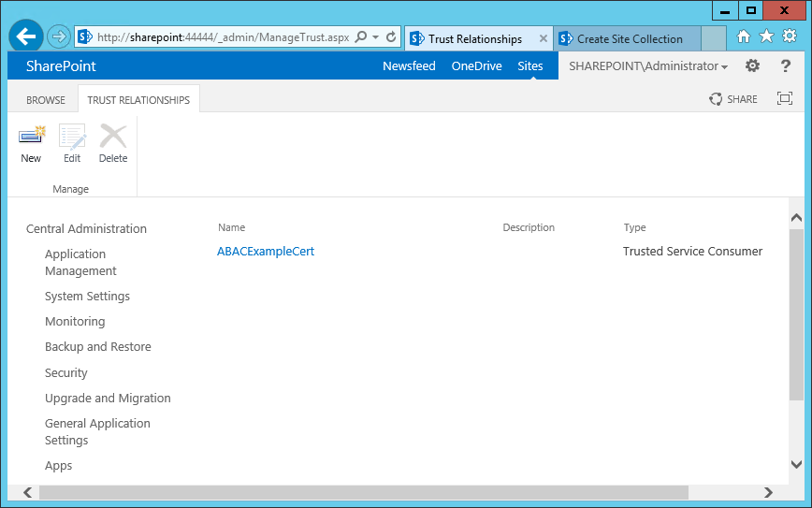Image resolution: width=812 pixels, height=508 pixels.
Task: Click the SHARE button
Action: click(733, 99)
